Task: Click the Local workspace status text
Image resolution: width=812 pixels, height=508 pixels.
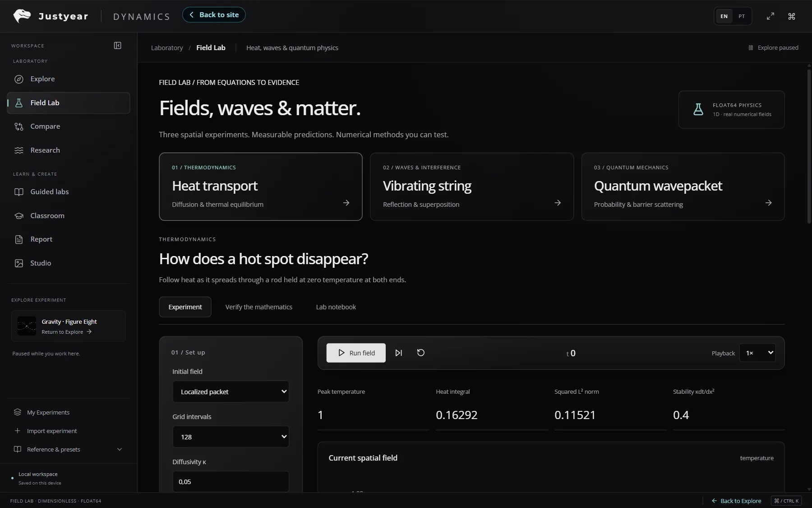Action: pos(38,474)
